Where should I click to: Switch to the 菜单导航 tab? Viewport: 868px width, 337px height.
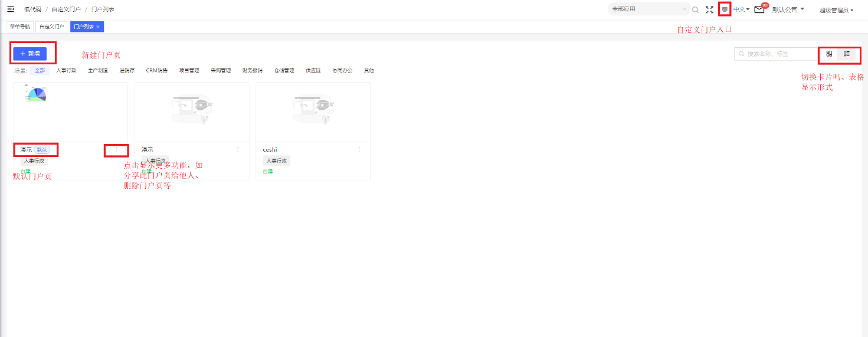20,27
